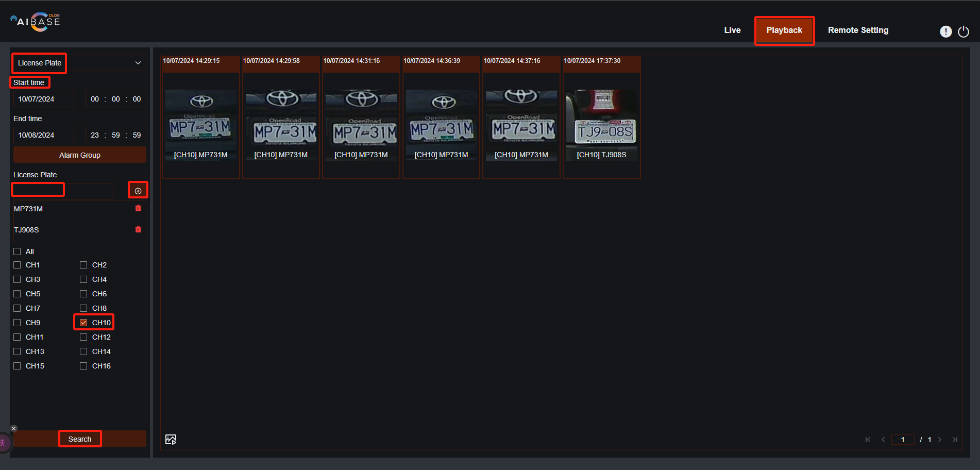Click the page number input field
The width and height of the screenshot is (980, 470).
tap(903, 440)
